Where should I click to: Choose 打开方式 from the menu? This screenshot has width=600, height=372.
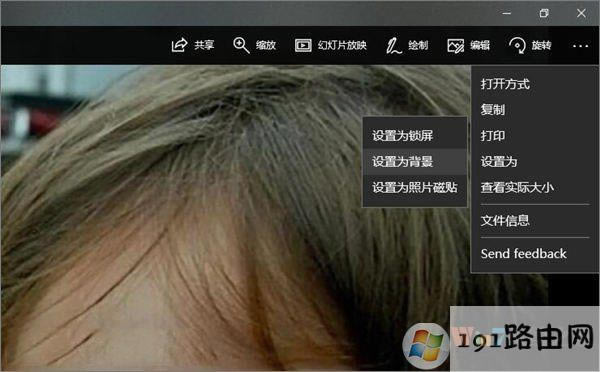(534, 84)
